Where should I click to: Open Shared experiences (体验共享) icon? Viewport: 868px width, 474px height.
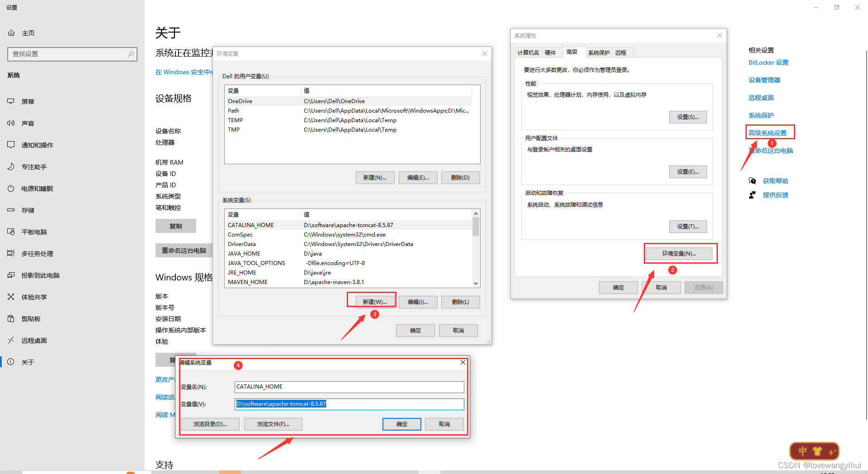pyautogui.click(x=11, y=297)
